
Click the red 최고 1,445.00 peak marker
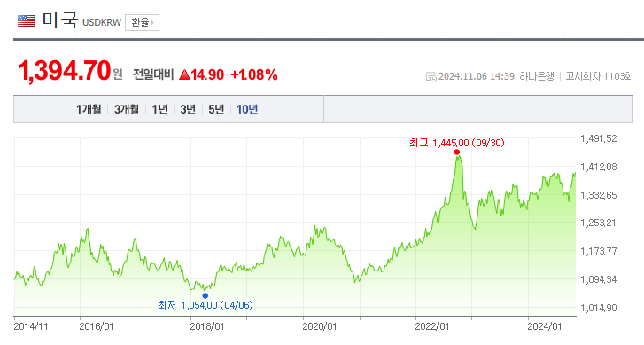[457, 153]
